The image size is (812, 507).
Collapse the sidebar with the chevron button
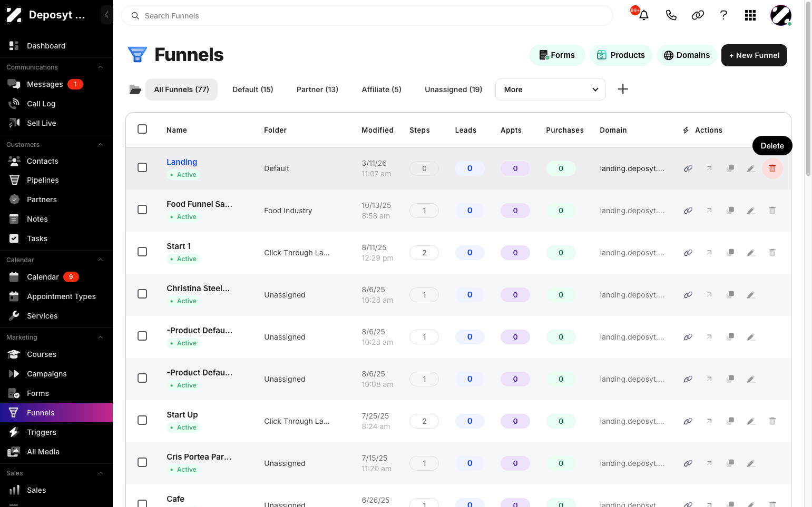click(x=106, y=15)
